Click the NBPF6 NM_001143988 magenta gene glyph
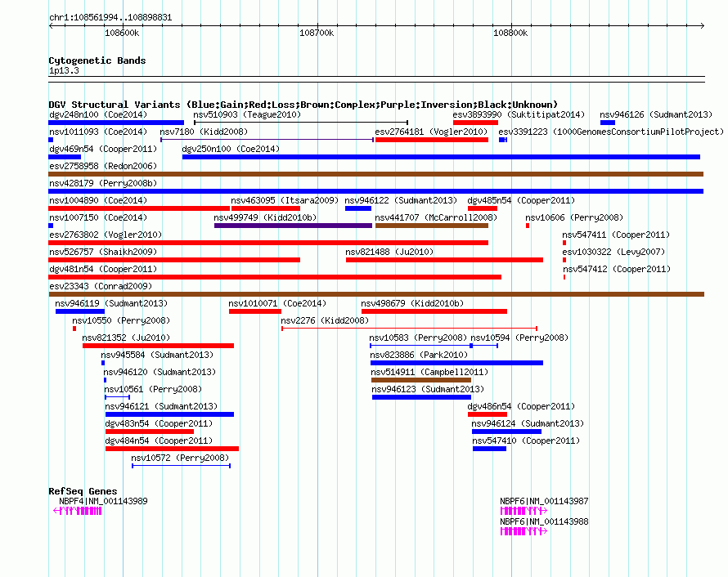Screen dimensions: 728x577 524,531
